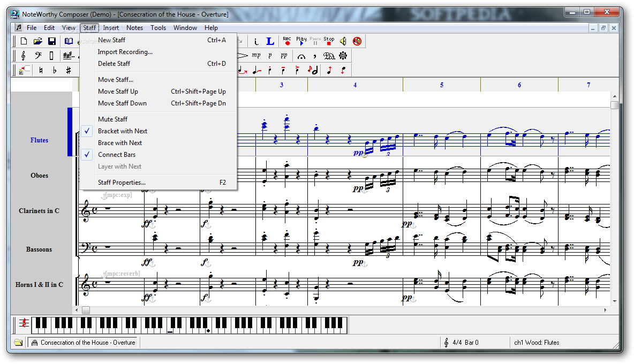This screenshot has width=634, height=364.
Task: Apply the sharp accidental
Action: click(x=69, y=70)
